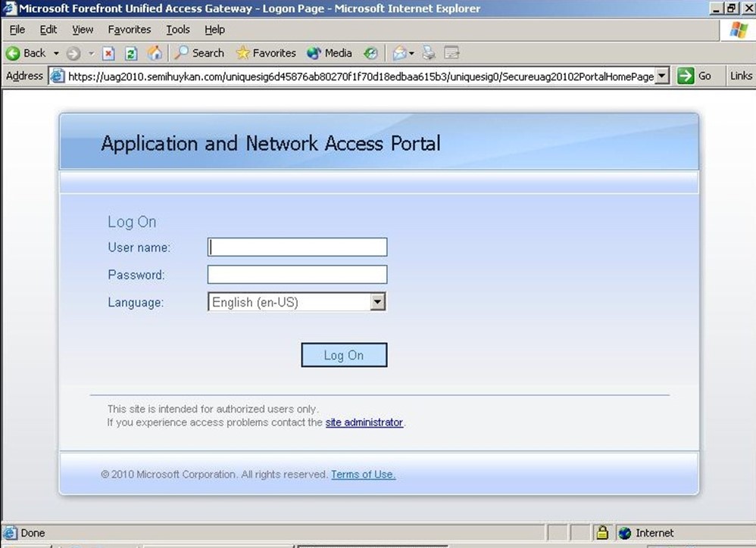Go to the Home page icon
Viewport: 756px width, 548px height.
coord(154,53)
